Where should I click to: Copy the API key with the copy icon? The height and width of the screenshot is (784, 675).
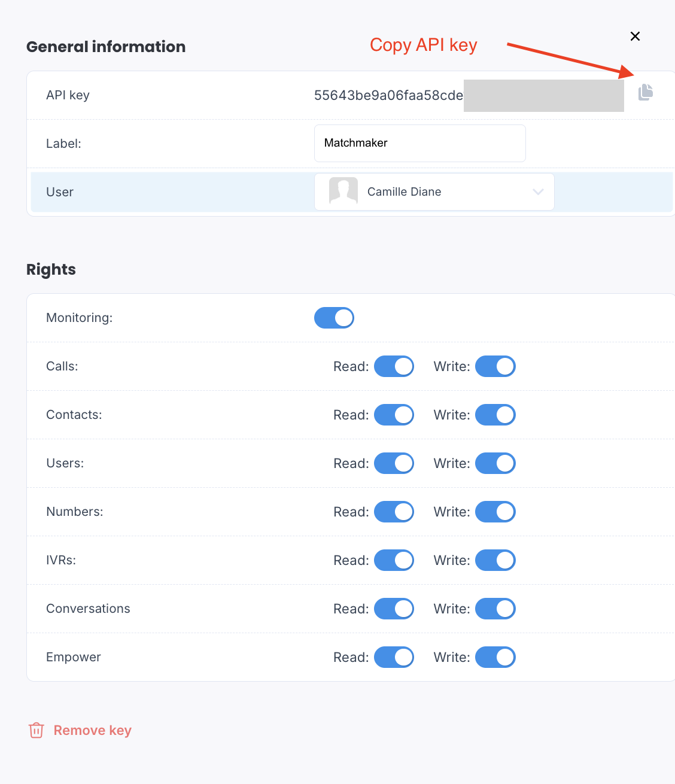pyautogui.click(x=645, y=92)
